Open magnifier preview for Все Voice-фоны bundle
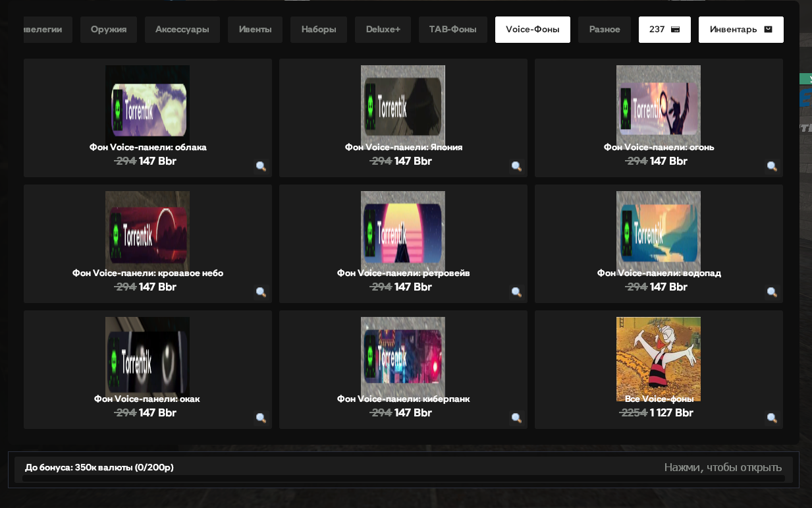The height and width of the screenshot is (508, 812). [x=772, y=418]
